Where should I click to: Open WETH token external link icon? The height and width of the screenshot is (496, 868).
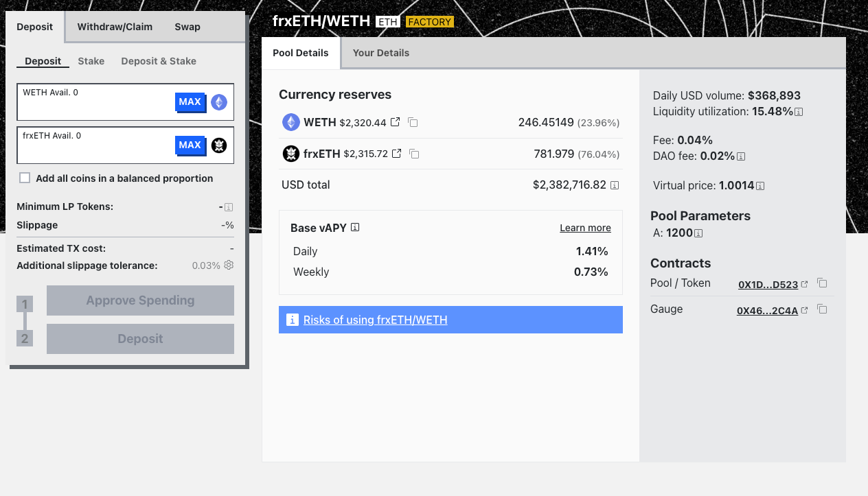click(x=396, y=122)
